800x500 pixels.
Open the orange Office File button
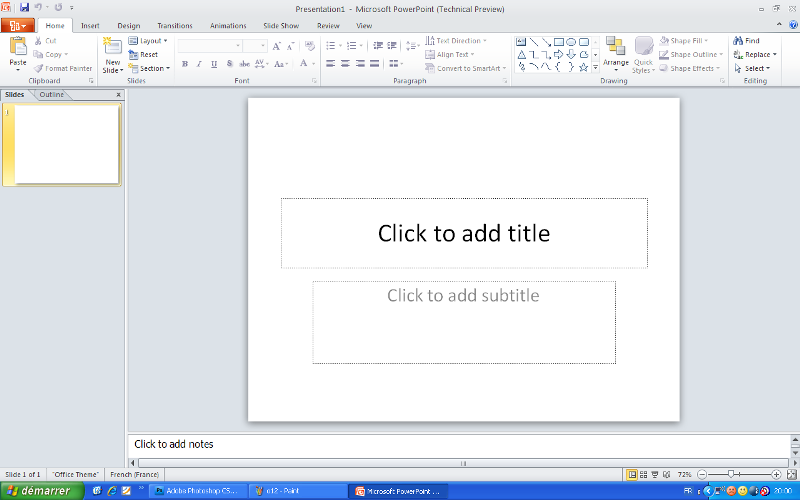coord(18,26)
